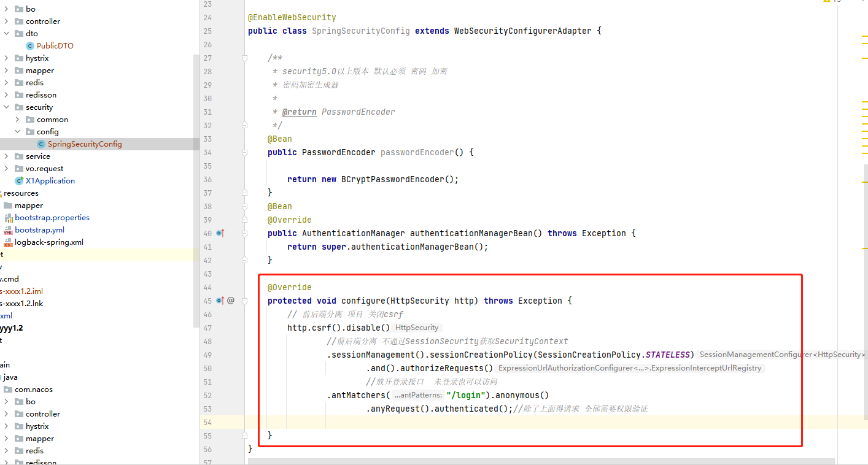
Task: Select the mapper package under com.nacos
Action: pos(40,439)
